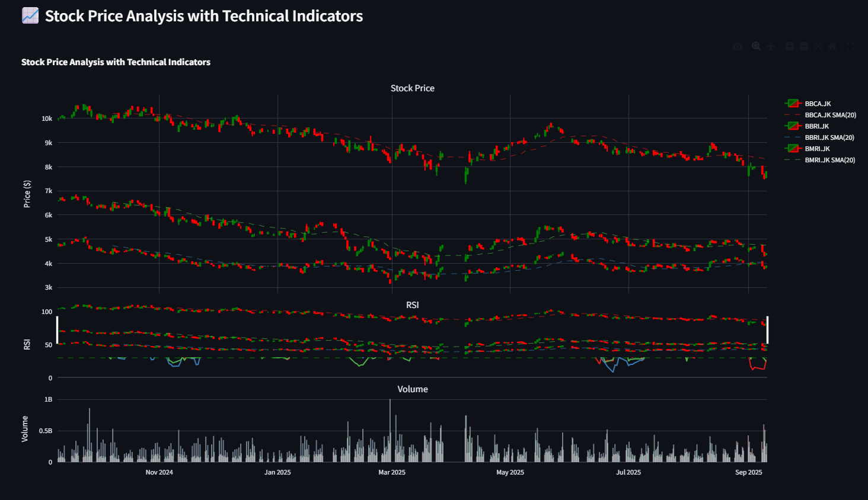This screenshot has height=500, width=868.
Task: Toggle the BMRI.JK SMA(20) legend entry
Action: pyautogui.click(x=820, y=160)
